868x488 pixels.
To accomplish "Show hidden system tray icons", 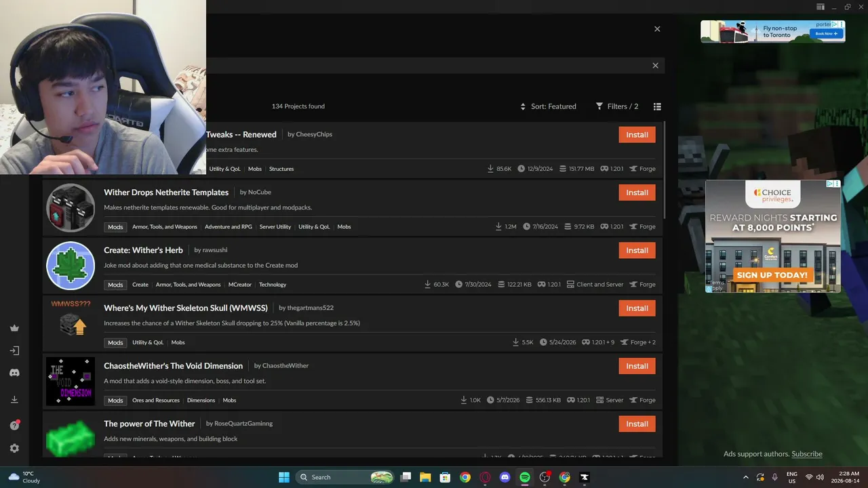I will click(x=746, y=477).
